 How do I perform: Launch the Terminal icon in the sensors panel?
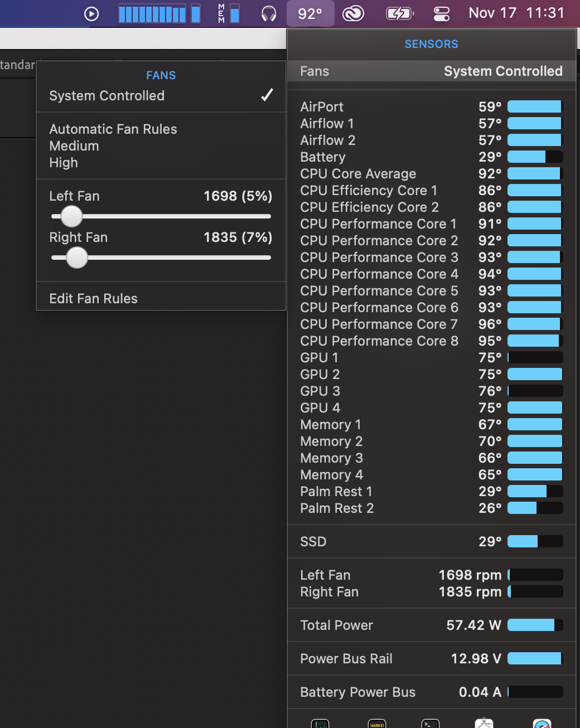431,723
